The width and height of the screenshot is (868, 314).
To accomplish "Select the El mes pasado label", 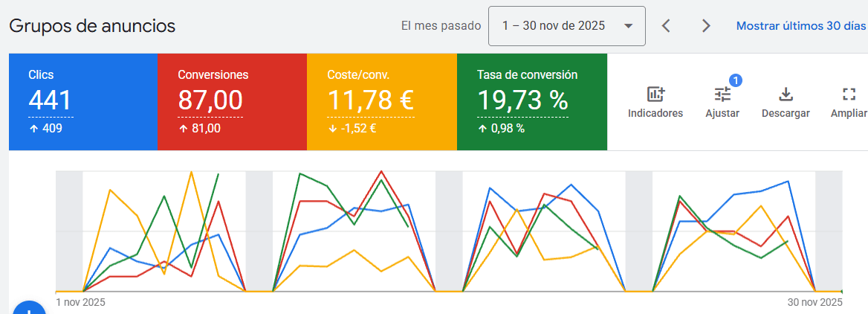I will (441, 26).
